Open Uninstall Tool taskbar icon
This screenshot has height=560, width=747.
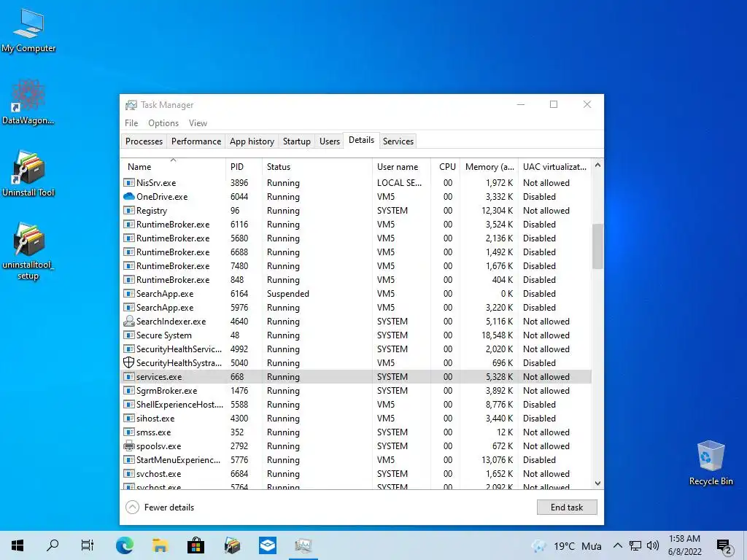coord(232,545)
